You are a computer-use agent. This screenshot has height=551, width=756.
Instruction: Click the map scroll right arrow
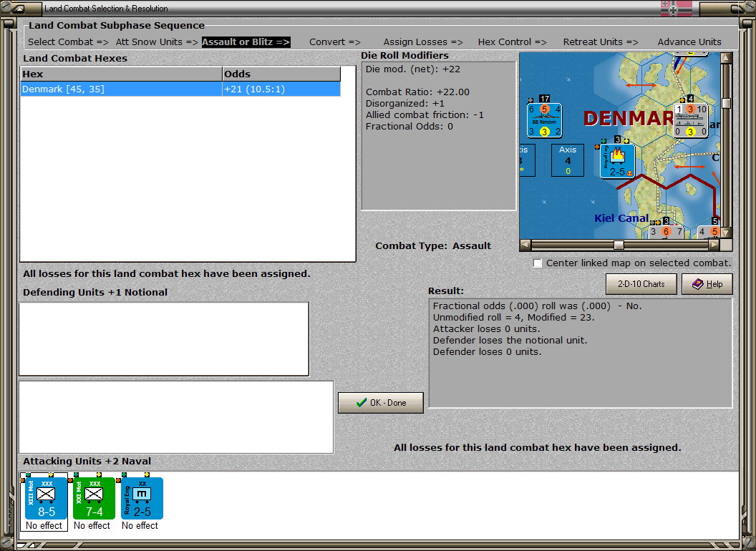pyautogui.click(x=714, y=245)
